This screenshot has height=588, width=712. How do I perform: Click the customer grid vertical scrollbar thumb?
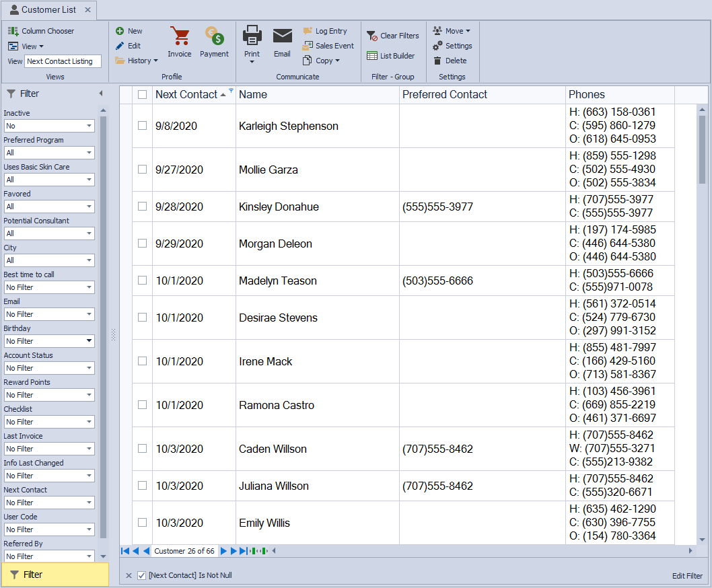pyautogui.click(x=702, y=150)
